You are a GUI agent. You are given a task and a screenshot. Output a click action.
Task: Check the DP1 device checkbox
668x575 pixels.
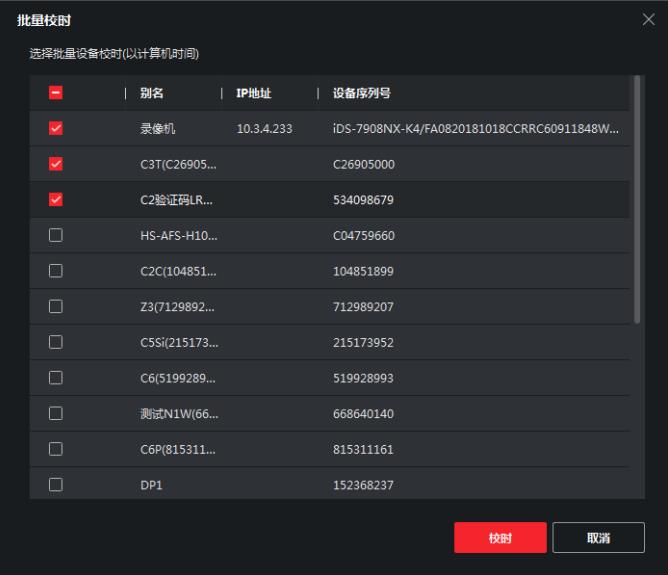pyautogui.click(x=55, y=485)
